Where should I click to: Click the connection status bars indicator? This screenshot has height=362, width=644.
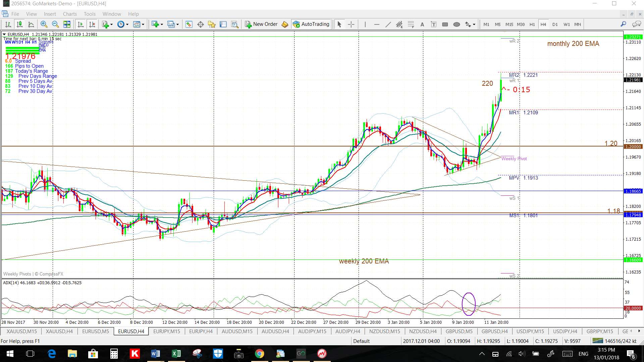click(x=597, y=341)
